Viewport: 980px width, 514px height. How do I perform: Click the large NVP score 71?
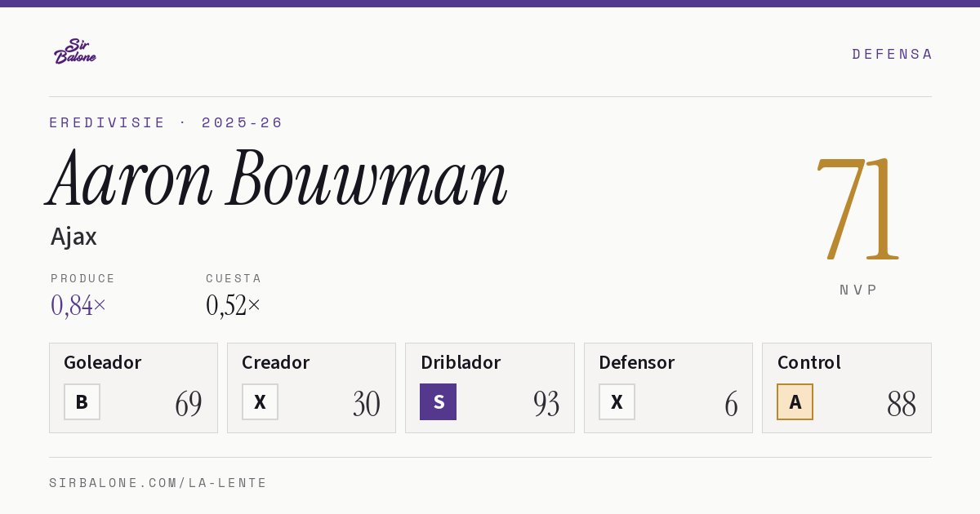coord(857,208)
